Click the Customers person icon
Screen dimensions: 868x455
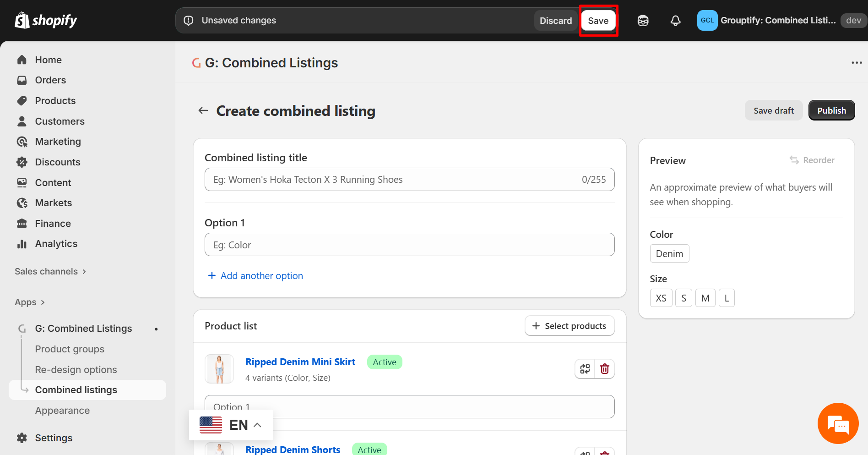22,121
